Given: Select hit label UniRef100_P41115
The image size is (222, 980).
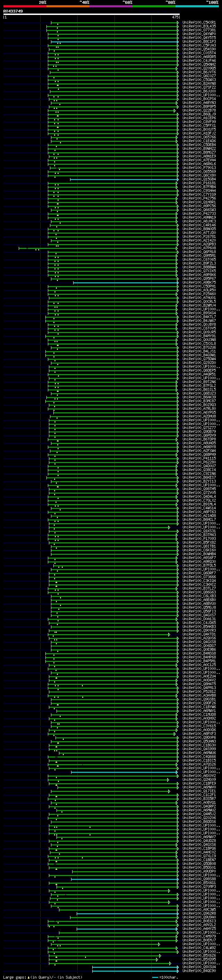Looking at the screenshot, I should click(199, 459).
